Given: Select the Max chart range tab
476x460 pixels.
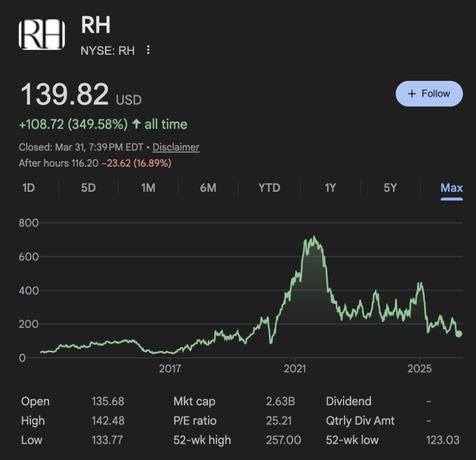Looking at the screenshot, I should pyautogui.click(x=452, y=188).
